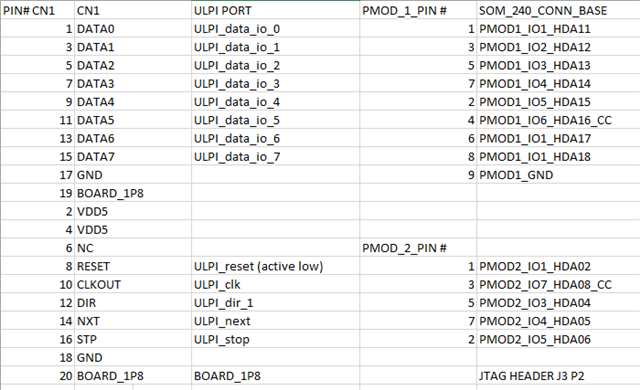Select the PMOD1_IO1_HDA11 cell
The height and width of the screenshot is (390, 640).
click(x=558, y=29)
